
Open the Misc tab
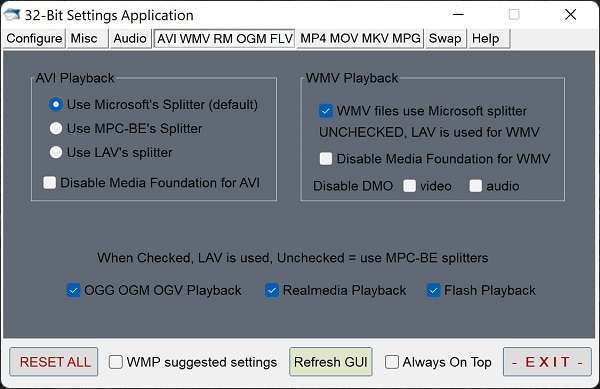87,39
